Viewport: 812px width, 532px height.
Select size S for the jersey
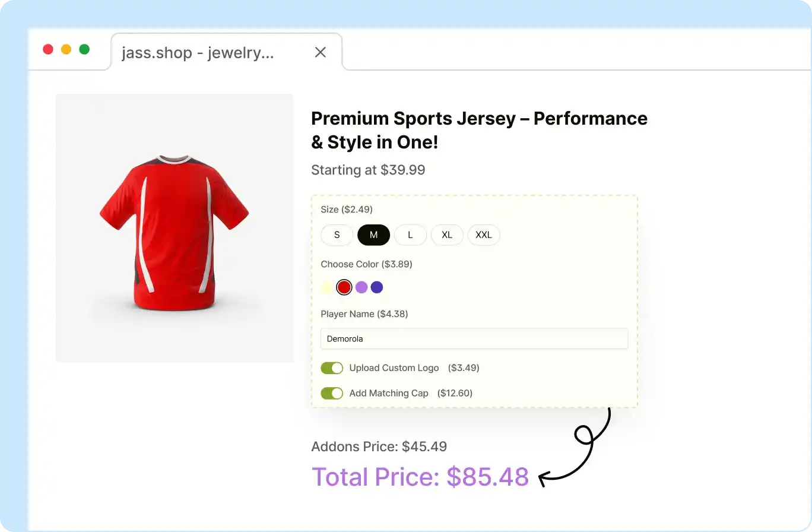337,235
